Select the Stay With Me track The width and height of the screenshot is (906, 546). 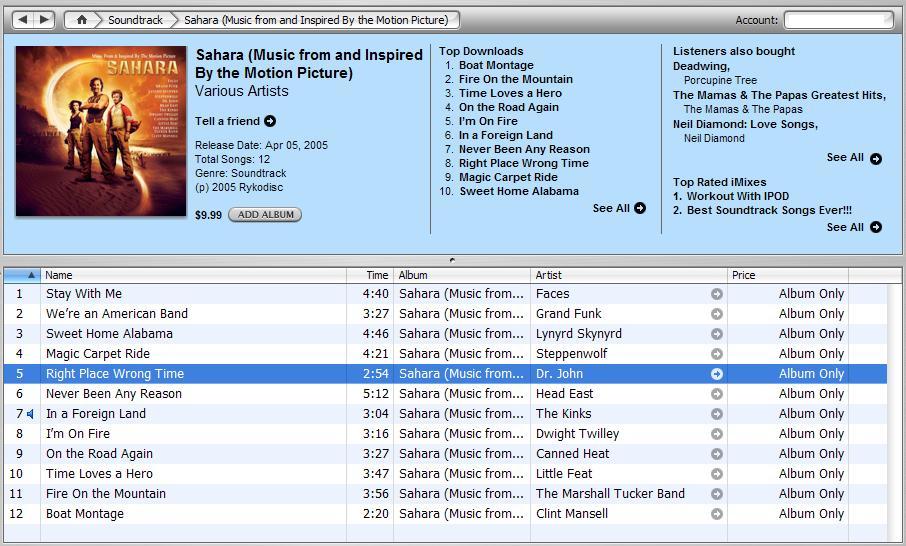tap(445, 294)
